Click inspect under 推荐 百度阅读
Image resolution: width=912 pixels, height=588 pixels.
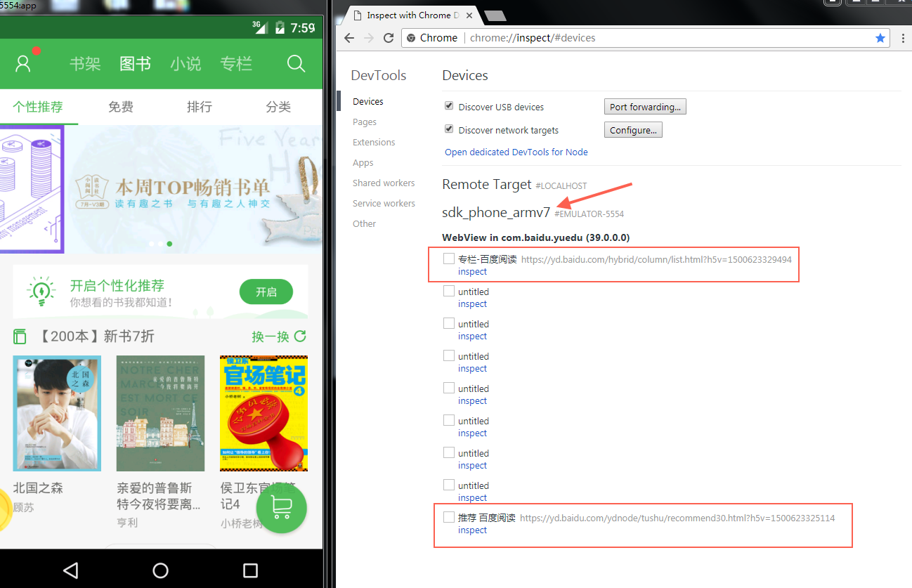tap(472, 530)
